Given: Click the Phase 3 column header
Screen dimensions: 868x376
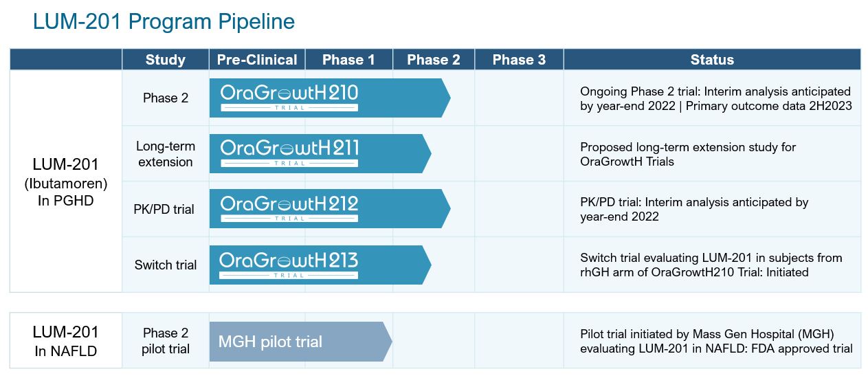Looking at the screenshot, I should pyautogui.click(x=519, y=60).
